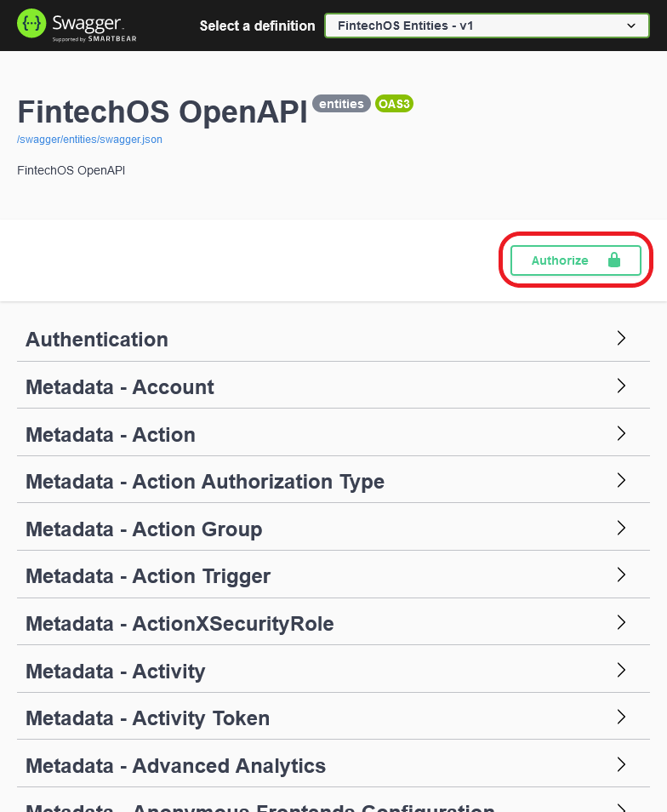Click chevron beside Metadata - ActionXSecurityRole

pyautogui.click(x=621, y=622)
